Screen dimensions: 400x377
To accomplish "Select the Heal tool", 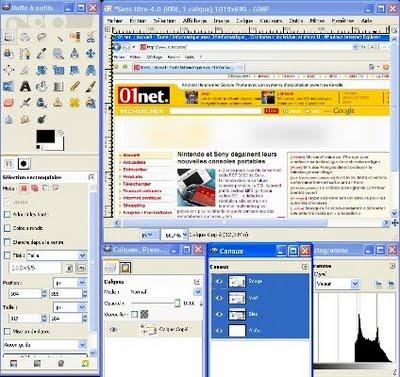I will pyautogui.click(x=74, y=103).
